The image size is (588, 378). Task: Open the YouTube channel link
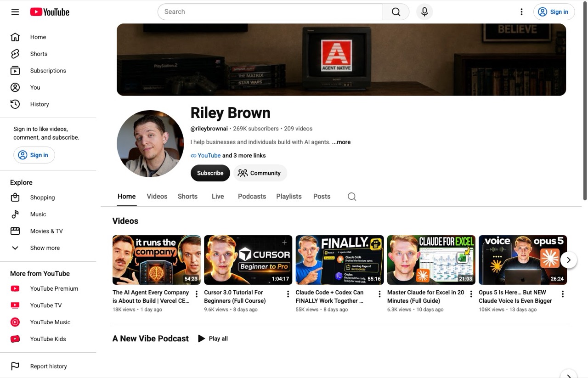tap(209, 156)
